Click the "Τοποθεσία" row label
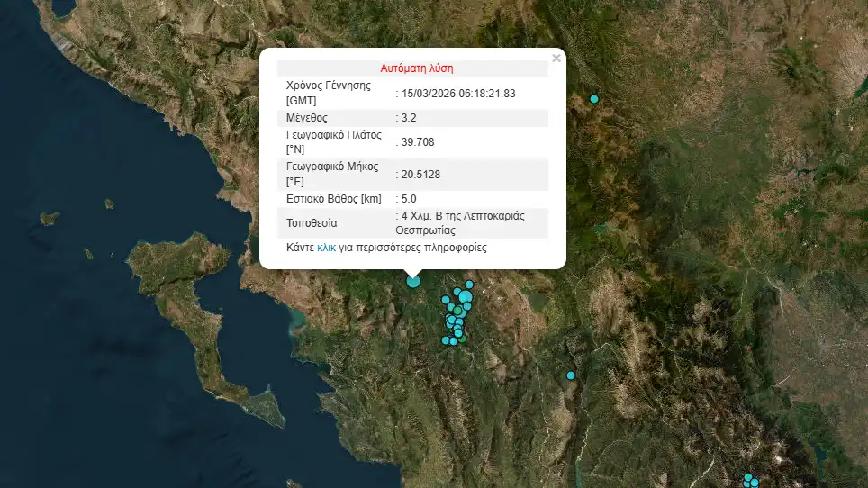Image resolution: width=868 pixels, height=488 pixels. [x=312, y=223]
